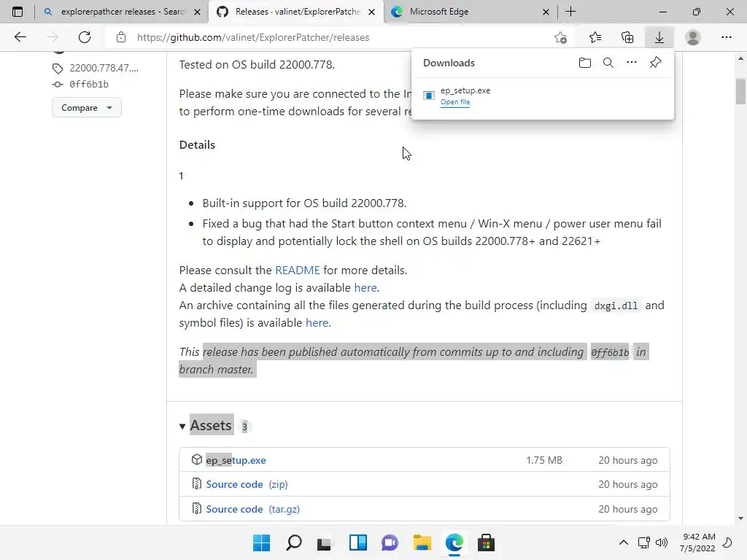Viewport: 747px width, 560px height.
Task: Click the scrollbar up arrow
Action: coord(740,58)
